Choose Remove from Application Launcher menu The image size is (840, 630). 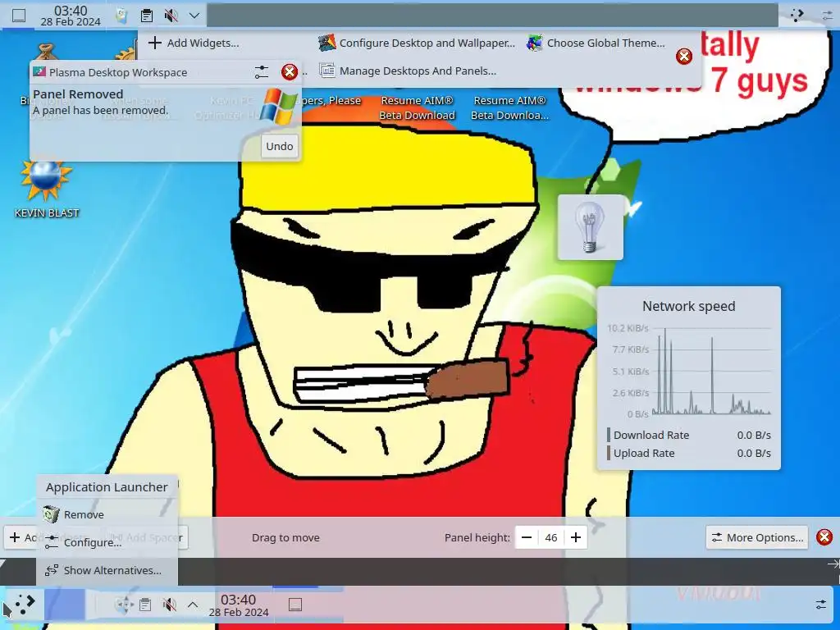coord(107,514)
